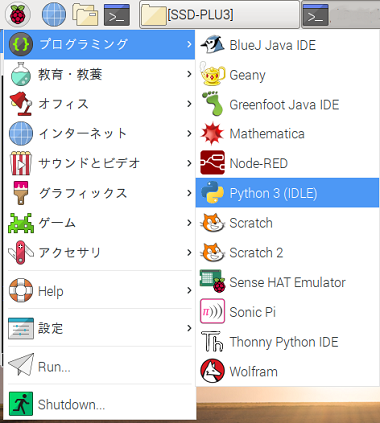This screenshot has width=380, height=423.
Task: Click the Sense HAT Emulator icon
Action: pyautogui.click(x=212, y=281)
